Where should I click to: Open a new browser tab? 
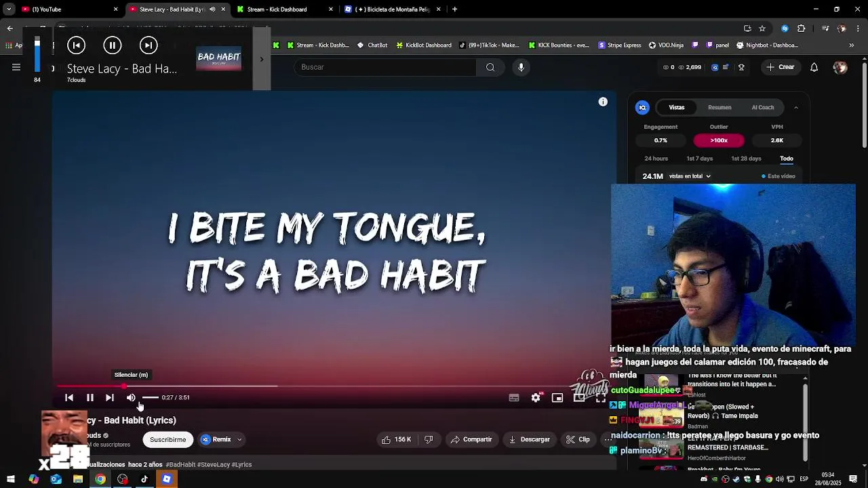click(x=454, y=9)
